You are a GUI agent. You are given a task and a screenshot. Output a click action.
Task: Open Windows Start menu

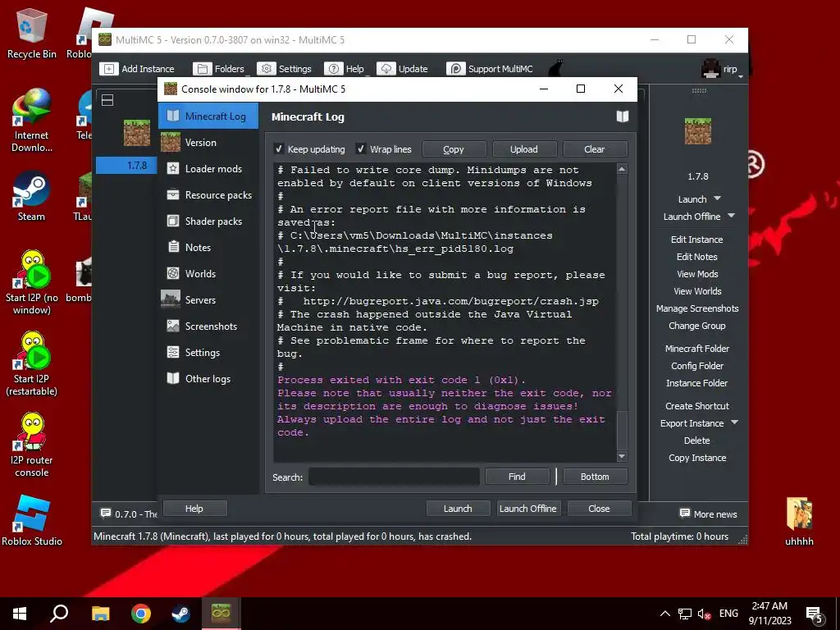coord(20,614)
